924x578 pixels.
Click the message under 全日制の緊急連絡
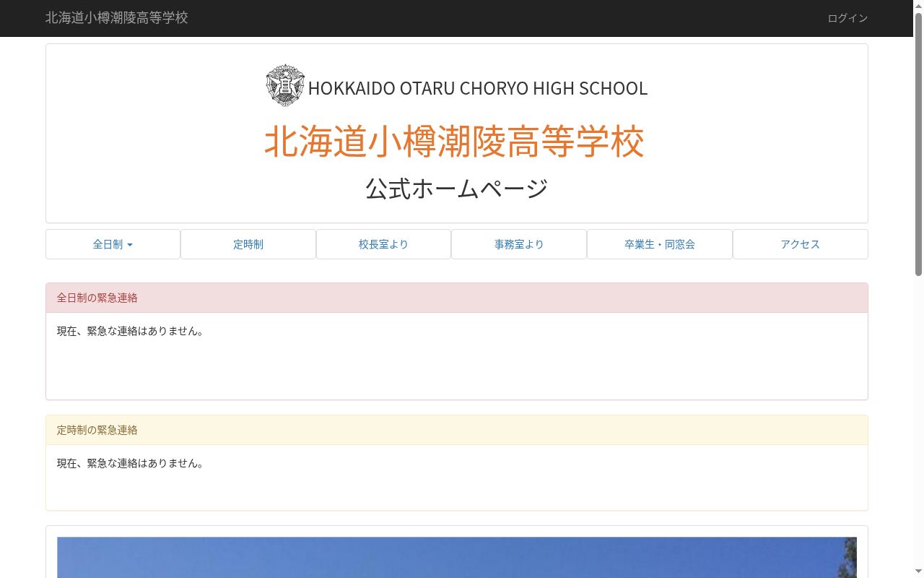pyautogui.click(x=131, y=331)
